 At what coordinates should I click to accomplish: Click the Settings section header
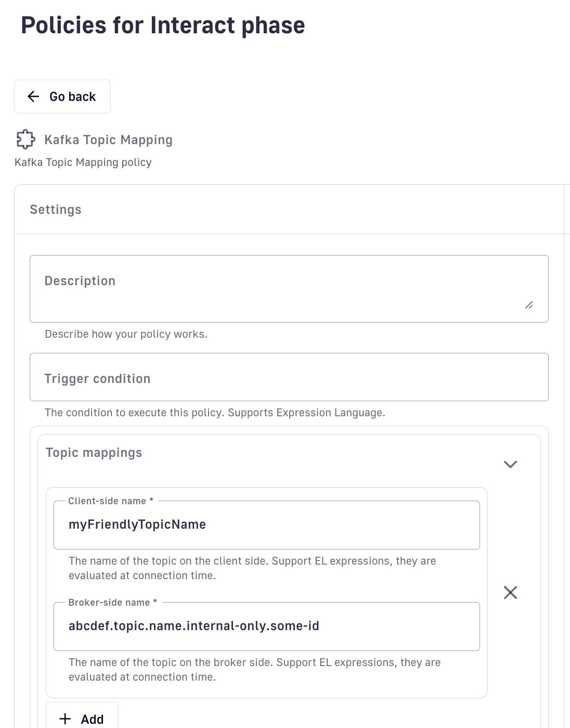pyautogui.click(x=56, y=210)
